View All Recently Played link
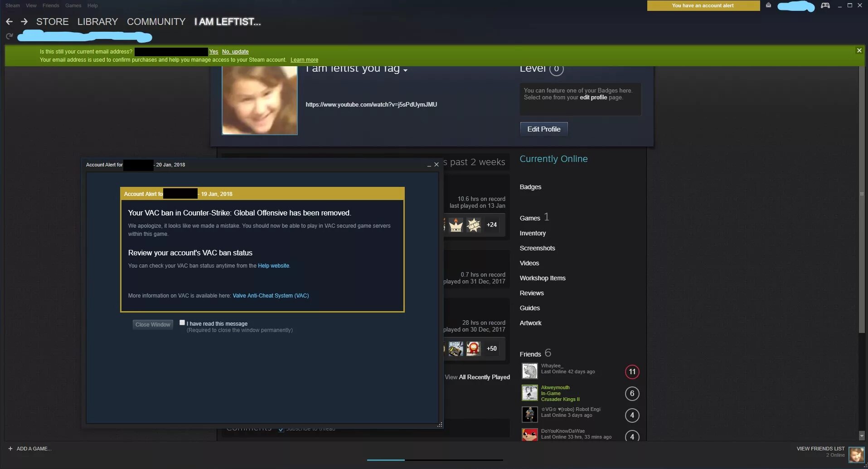The image size is (868, 469). coord(477,377)
